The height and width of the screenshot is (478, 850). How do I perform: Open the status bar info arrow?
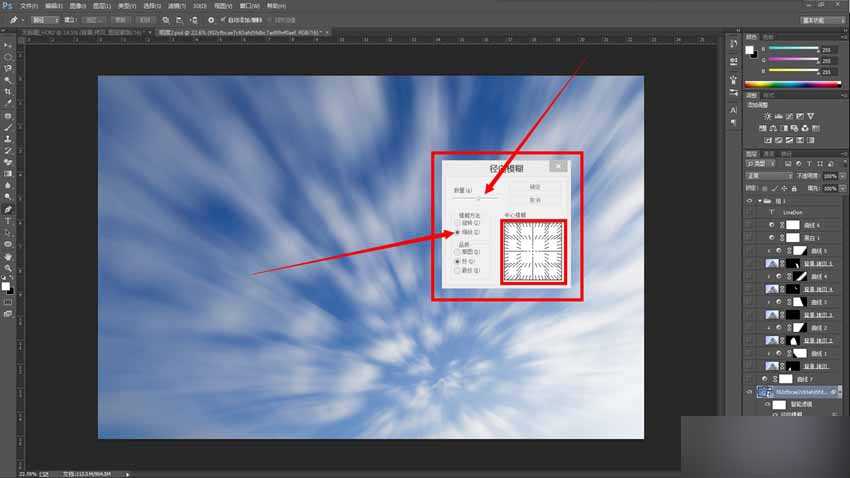128,474
